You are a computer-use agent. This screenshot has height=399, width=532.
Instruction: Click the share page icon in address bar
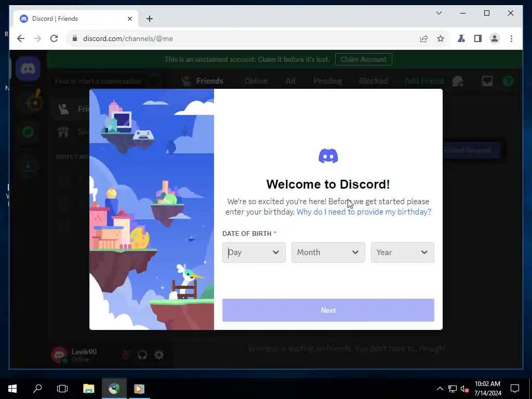(424, 38)
